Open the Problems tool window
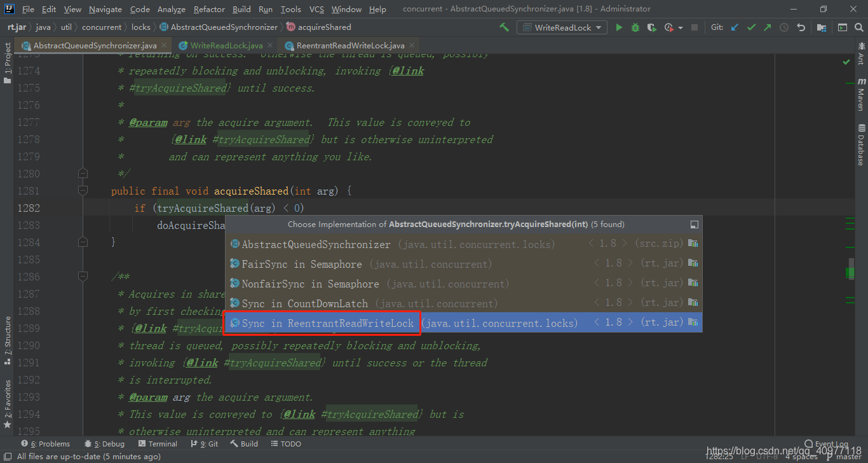Screen dimensions: 868x463 click(x=46, y=444)
